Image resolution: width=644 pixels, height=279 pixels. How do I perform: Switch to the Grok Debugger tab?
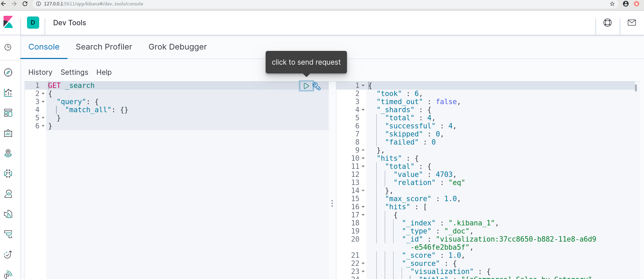coord(178,47)
